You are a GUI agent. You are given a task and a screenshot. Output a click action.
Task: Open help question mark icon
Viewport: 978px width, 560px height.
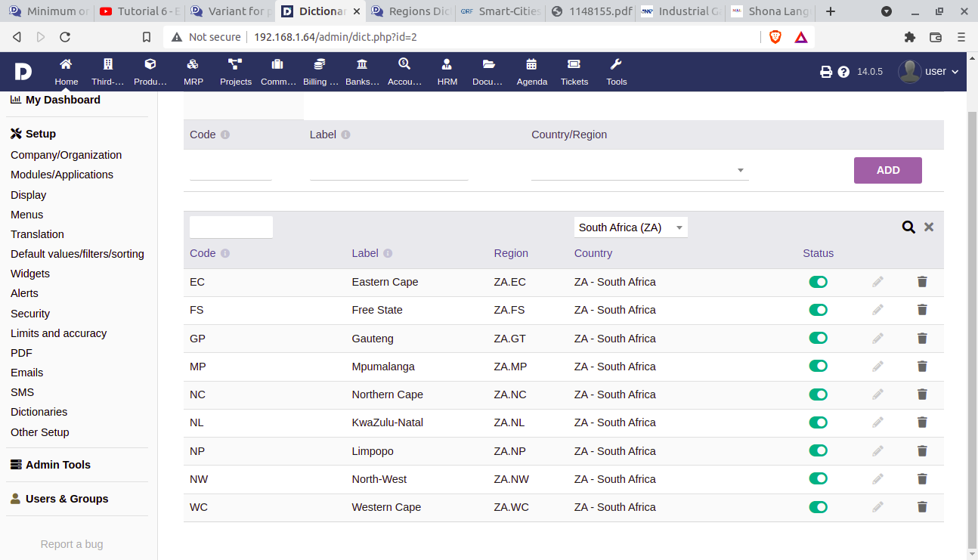coord(843,72)
